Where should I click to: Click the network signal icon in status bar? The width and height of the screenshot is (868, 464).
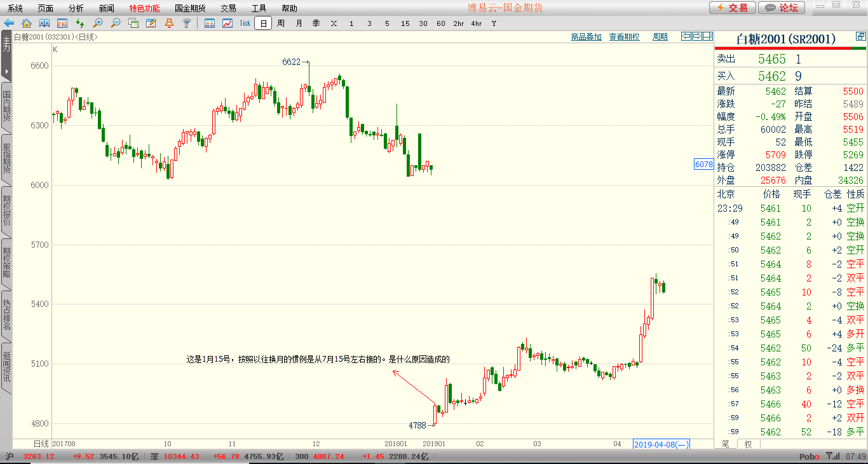[834, 456]
